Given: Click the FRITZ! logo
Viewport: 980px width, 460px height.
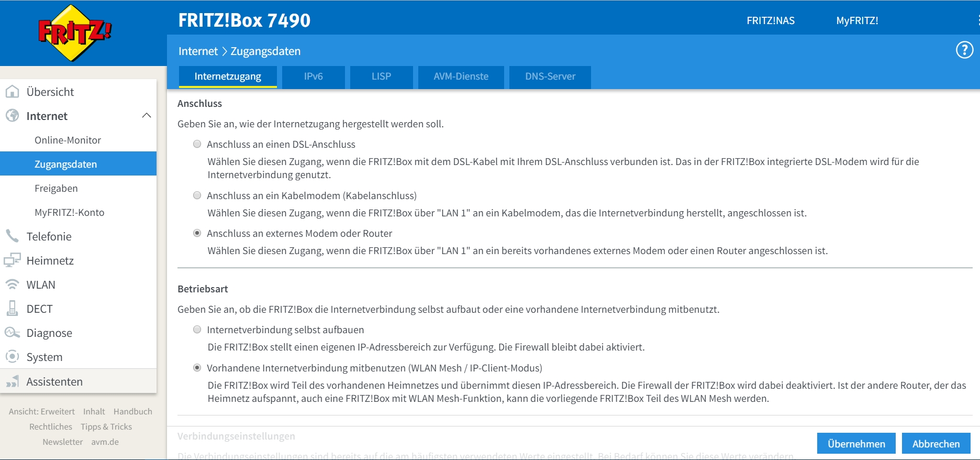Looking at the screenshot, I should click(x=75, y=33).
